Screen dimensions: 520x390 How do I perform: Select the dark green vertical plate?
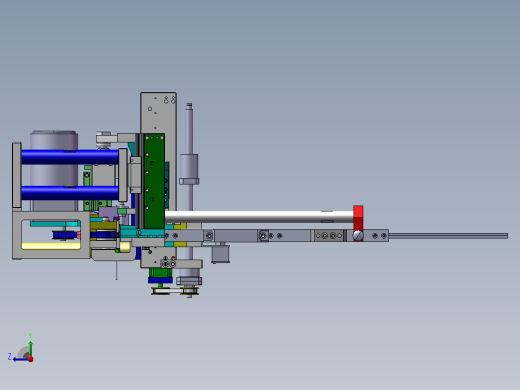click(x=154, y=181)
